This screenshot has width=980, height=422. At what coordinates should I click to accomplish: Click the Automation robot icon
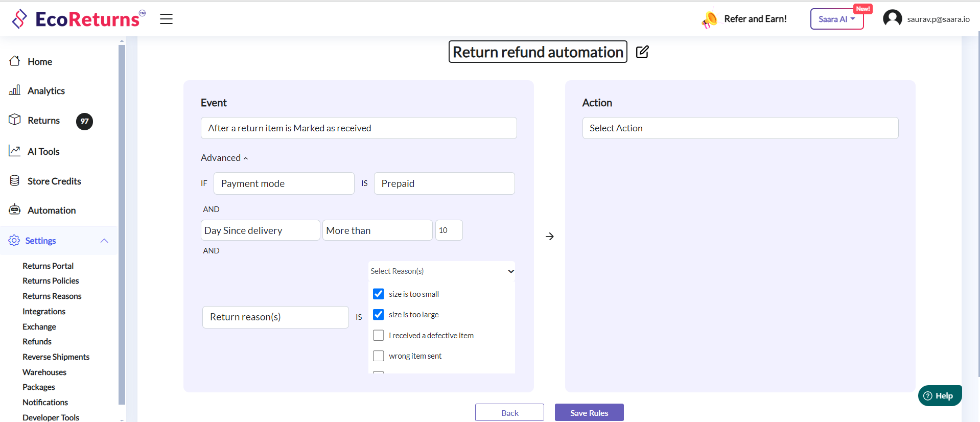click(15, 209)
